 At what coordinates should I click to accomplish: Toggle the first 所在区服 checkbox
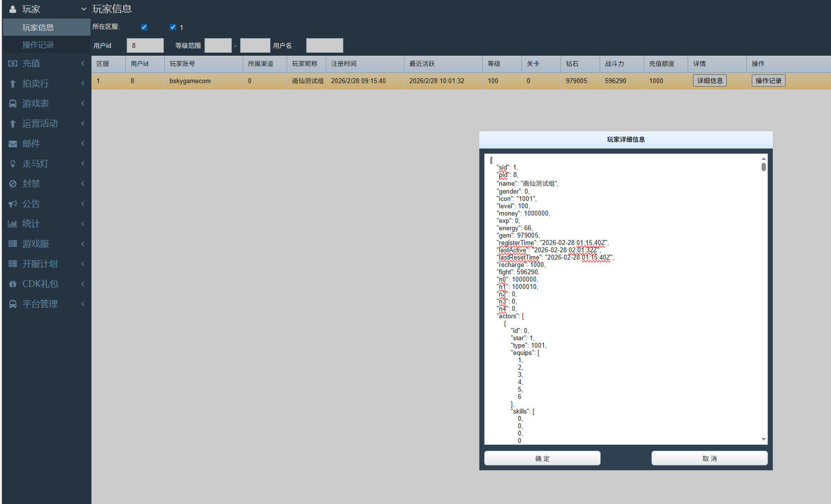coord(144,27)
